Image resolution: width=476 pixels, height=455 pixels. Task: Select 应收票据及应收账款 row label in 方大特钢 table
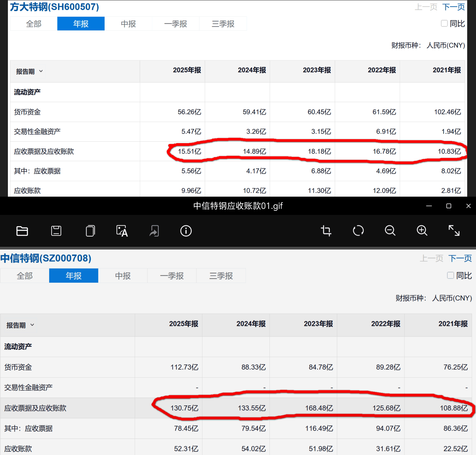click(x=44, y=151)
